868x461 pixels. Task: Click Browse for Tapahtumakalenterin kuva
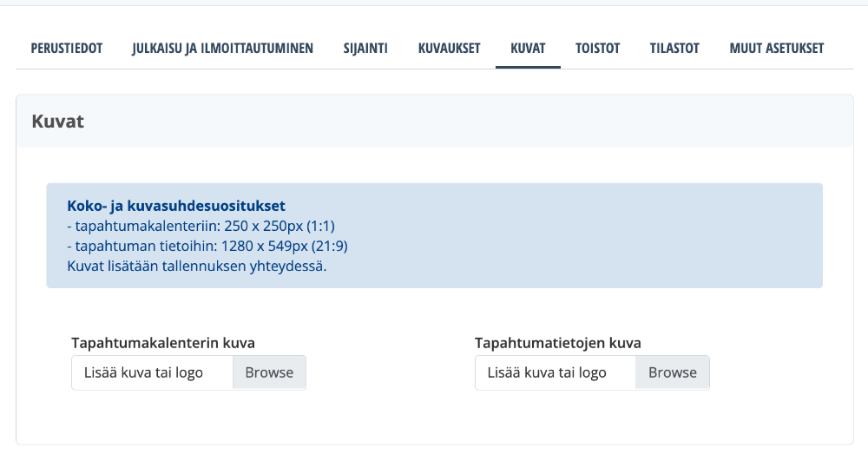coord(269,372)
